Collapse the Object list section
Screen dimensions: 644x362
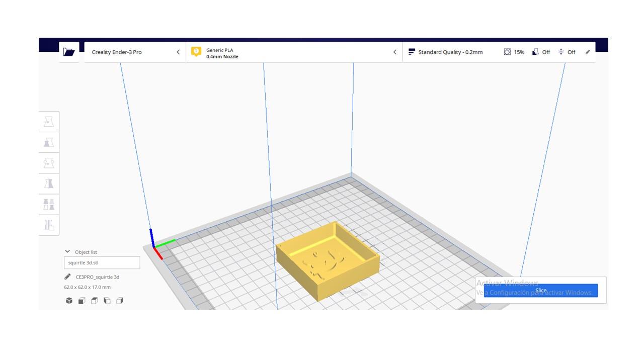click(67, 251)
